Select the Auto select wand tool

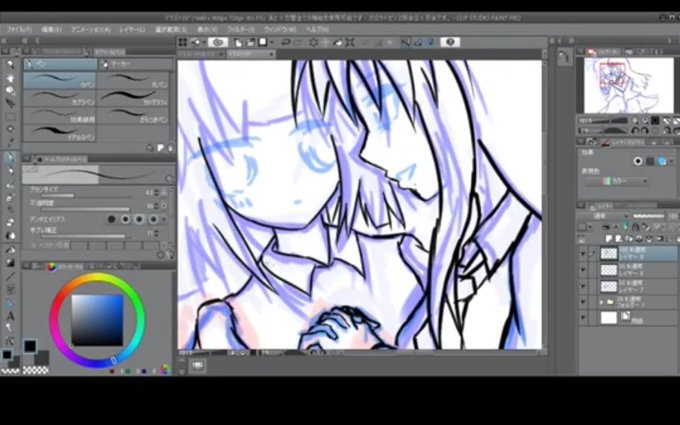[10, 129]
